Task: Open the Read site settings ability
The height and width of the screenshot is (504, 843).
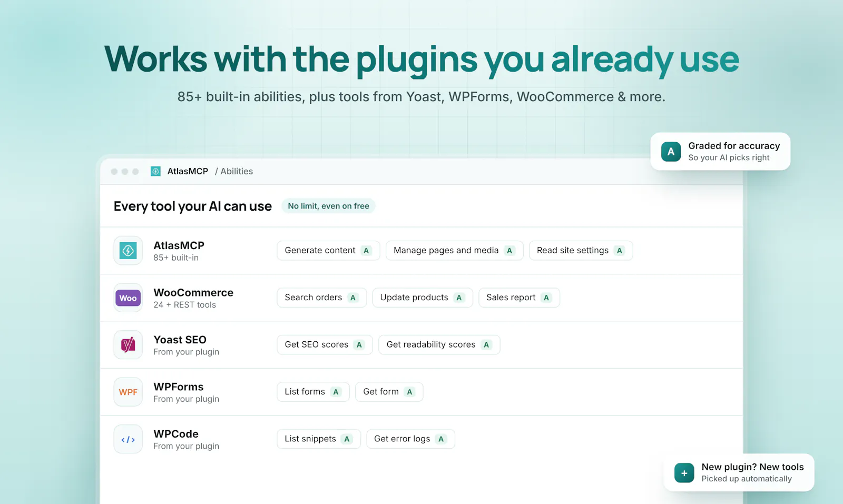Action: [581, 251]
